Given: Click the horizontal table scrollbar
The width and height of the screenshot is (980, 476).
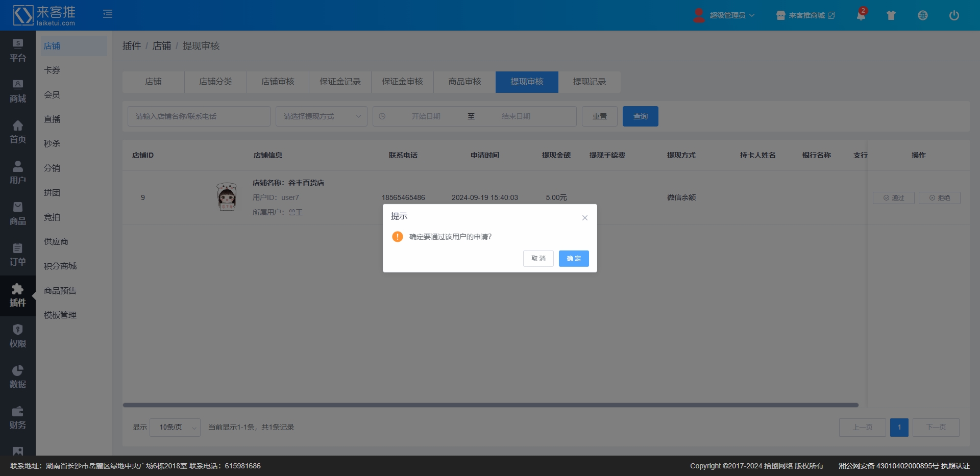Looking at the screenshot, I should point(490,405).
